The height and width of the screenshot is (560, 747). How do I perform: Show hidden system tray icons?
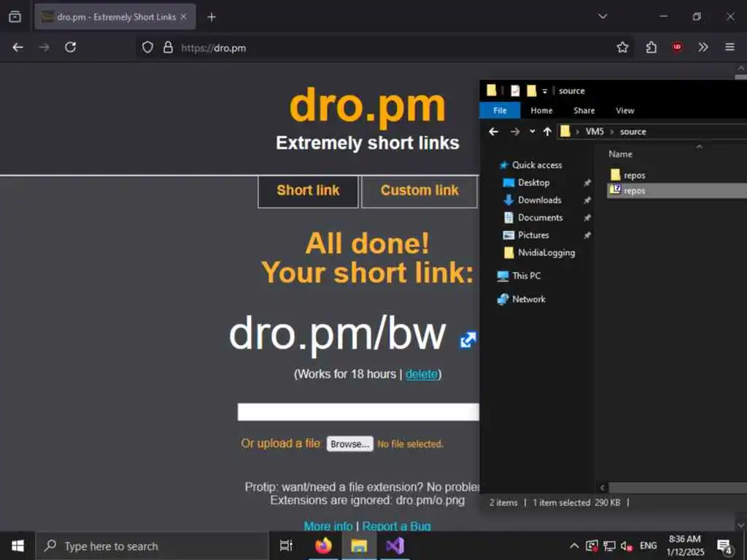coord(575,545)
